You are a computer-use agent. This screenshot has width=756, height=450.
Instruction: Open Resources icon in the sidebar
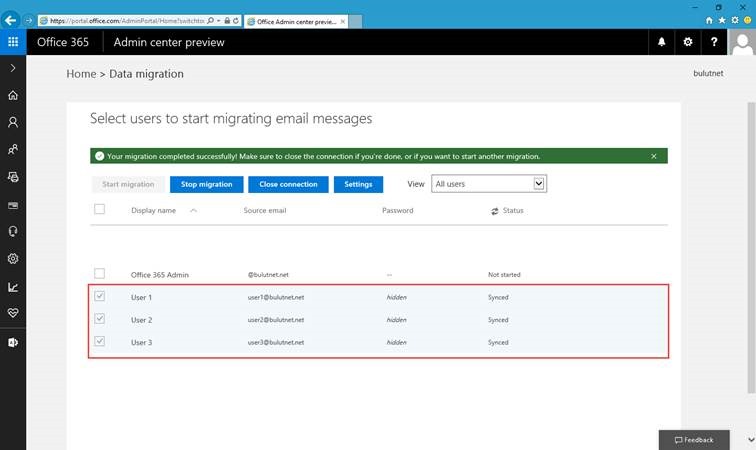pyautogui.click(x=13, y=177)
